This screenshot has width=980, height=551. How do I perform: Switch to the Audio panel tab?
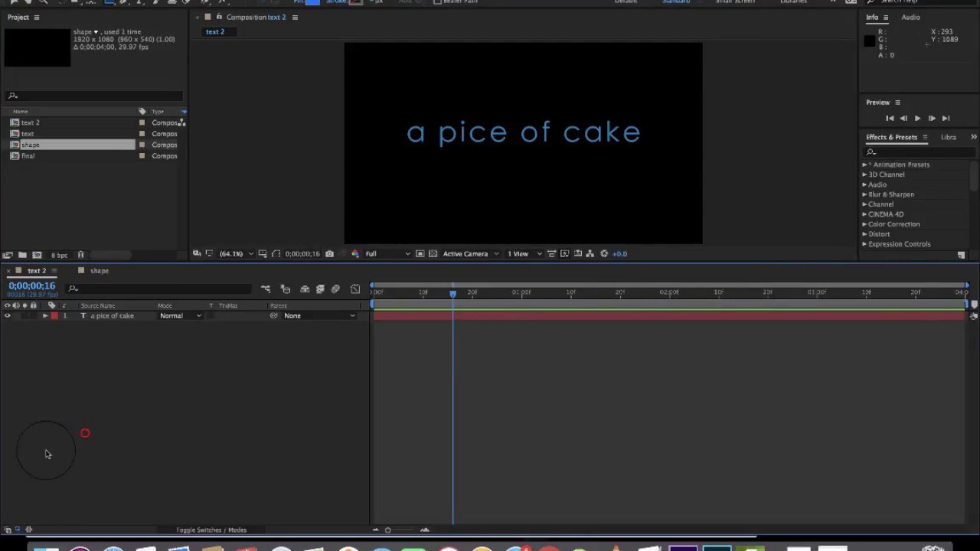[910, 17]
